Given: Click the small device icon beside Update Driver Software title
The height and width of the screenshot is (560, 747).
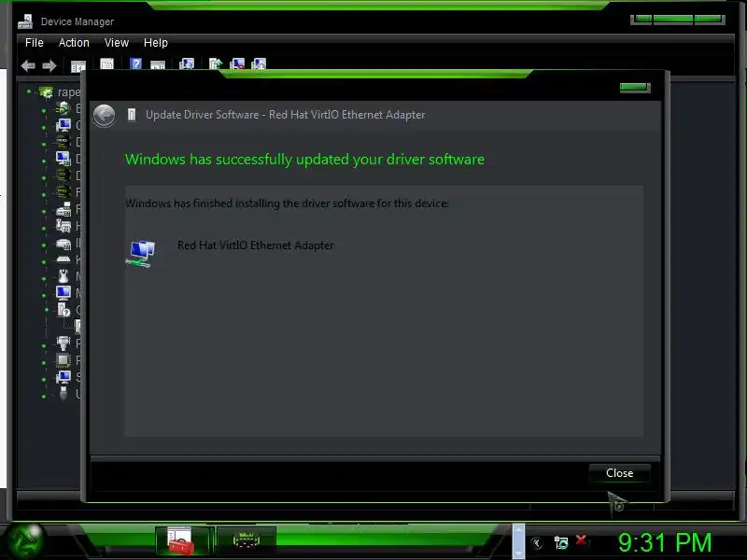Looking at the screenshot, I should 132,115.
